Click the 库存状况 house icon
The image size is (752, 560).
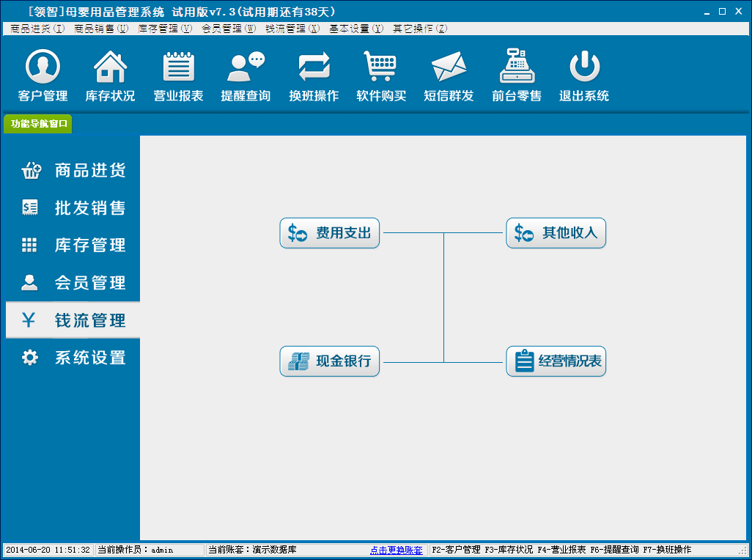pos(110,67)
